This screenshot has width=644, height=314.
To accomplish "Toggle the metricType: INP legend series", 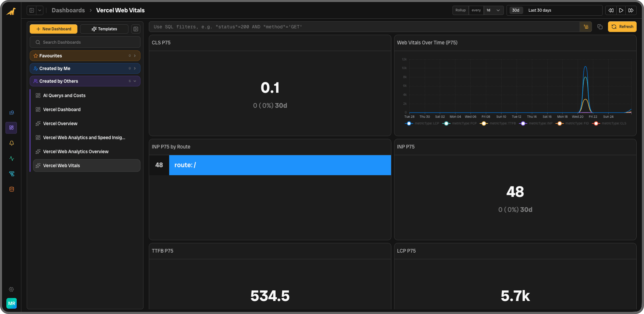I will [536, 123].
